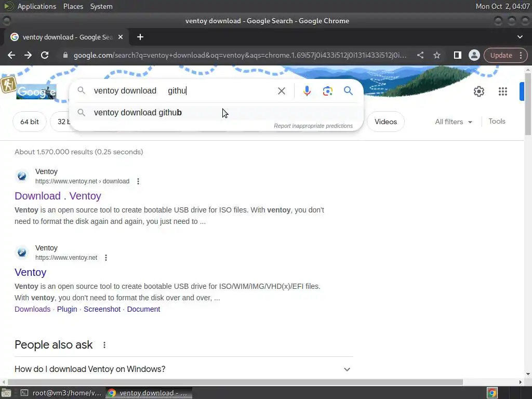
Task: Show desktop via bottom-left panel icon
Action: click(6, 393)
